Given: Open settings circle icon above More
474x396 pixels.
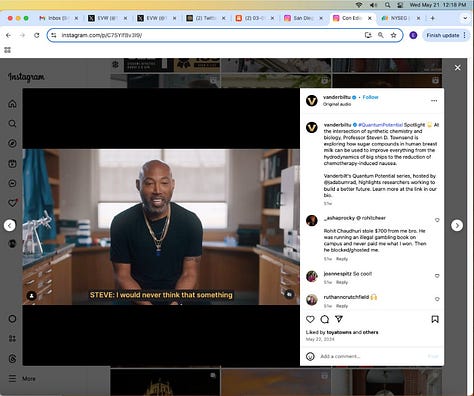Looking at the screenshot, I should click(x=12, y=319).
